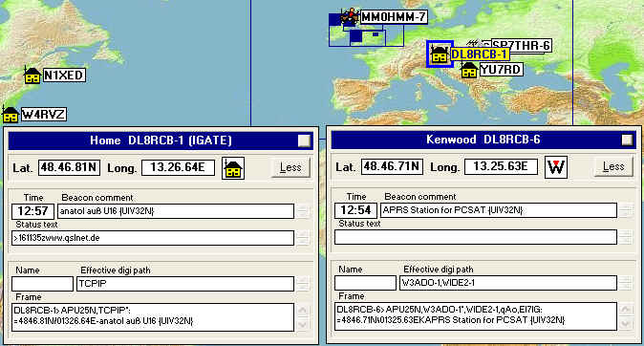The image size is (644, 346).
Task: Click the SP7THR-6 station label
Action: (521, 45)
